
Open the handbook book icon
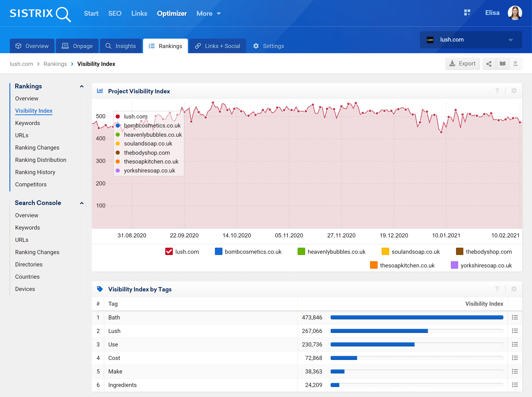503,64
